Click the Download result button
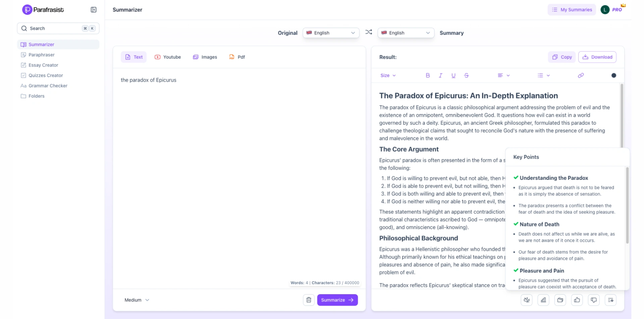Image resolution: width=644 pixels, height=319 pixels. point(597,57)
